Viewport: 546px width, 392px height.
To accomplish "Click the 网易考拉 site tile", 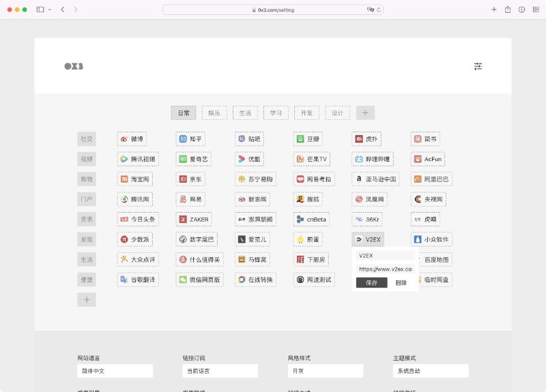I will click(314, 179).
